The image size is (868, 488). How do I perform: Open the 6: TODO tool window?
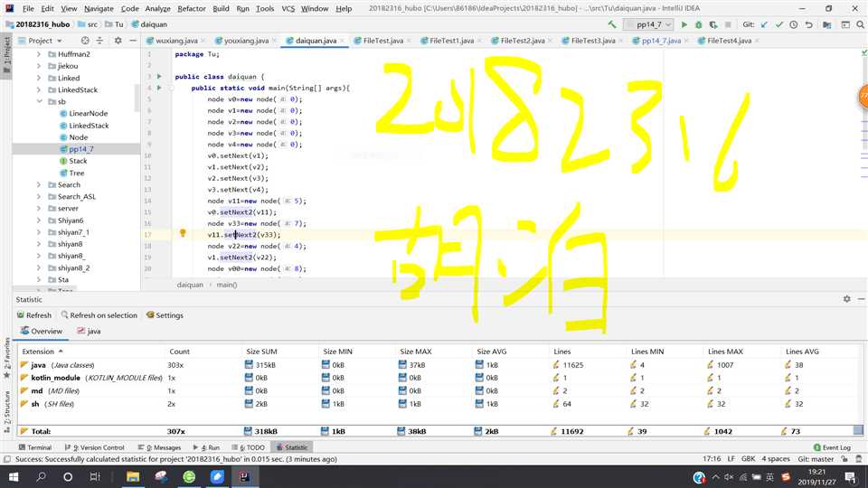248,447
